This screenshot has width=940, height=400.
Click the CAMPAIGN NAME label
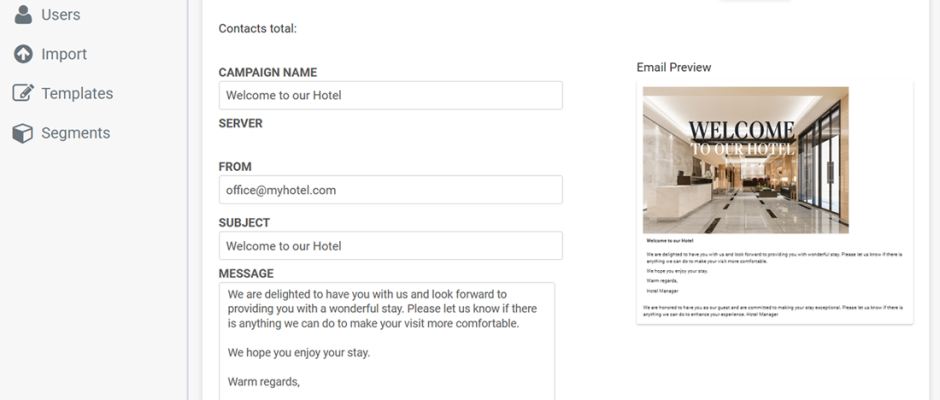[268, 73]
